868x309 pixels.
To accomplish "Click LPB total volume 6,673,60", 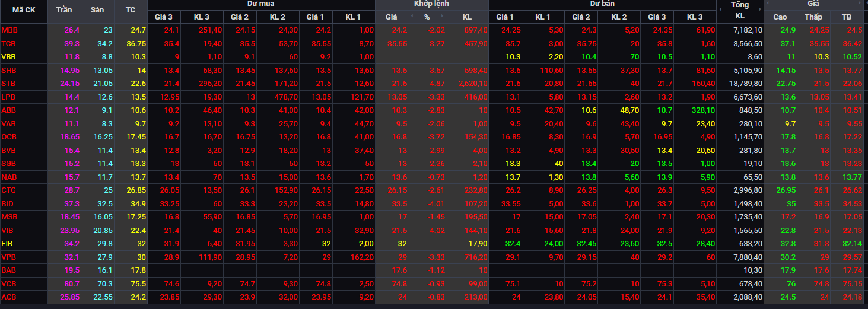I will click(x=748, y=97).
